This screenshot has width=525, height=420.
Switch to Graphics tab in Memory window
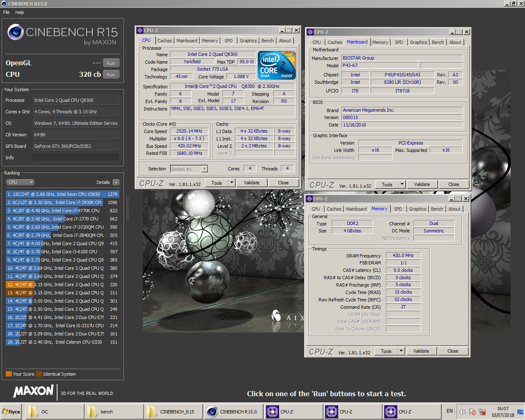(418, 209)
